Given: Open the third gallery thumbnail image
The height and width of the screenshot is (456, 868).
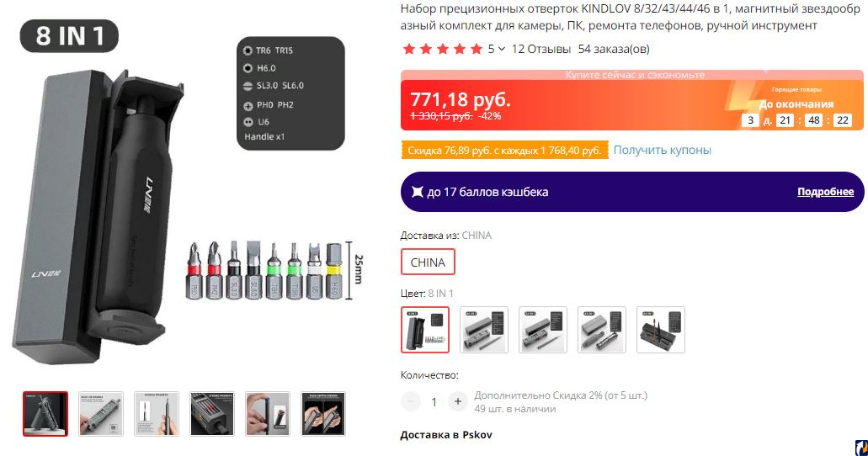Looking at the screenshot, I should tap(156, 414).
